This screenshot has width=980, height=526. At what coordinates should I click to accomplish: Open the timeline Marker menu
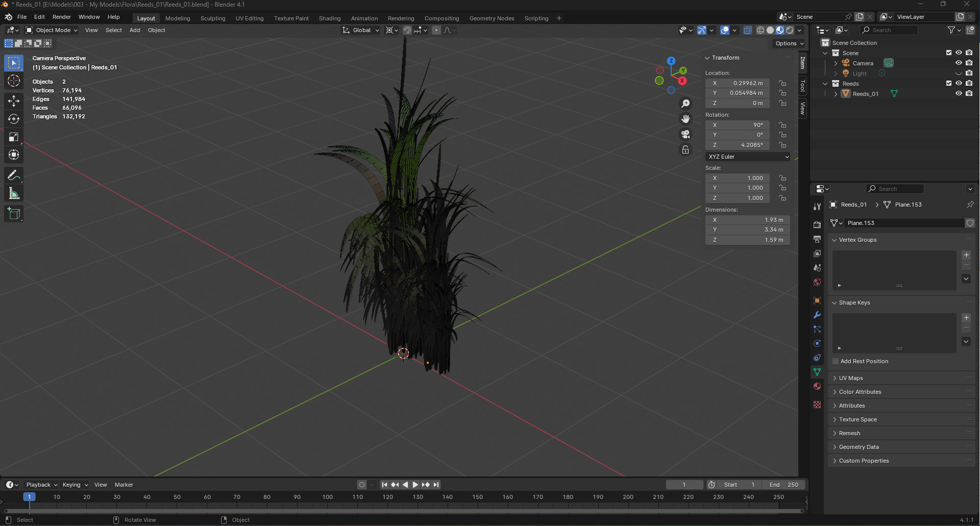coord(124,485)
